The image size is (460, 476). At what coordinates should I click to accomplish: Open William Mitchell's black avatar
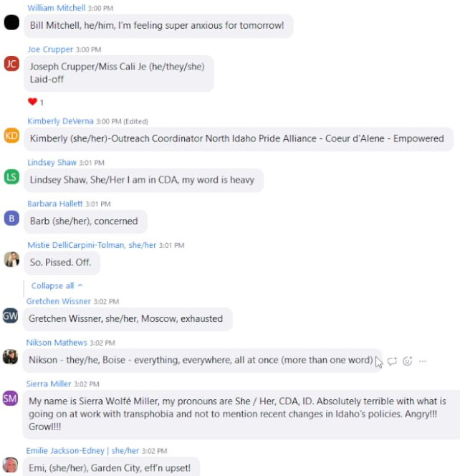pos(11,22)
